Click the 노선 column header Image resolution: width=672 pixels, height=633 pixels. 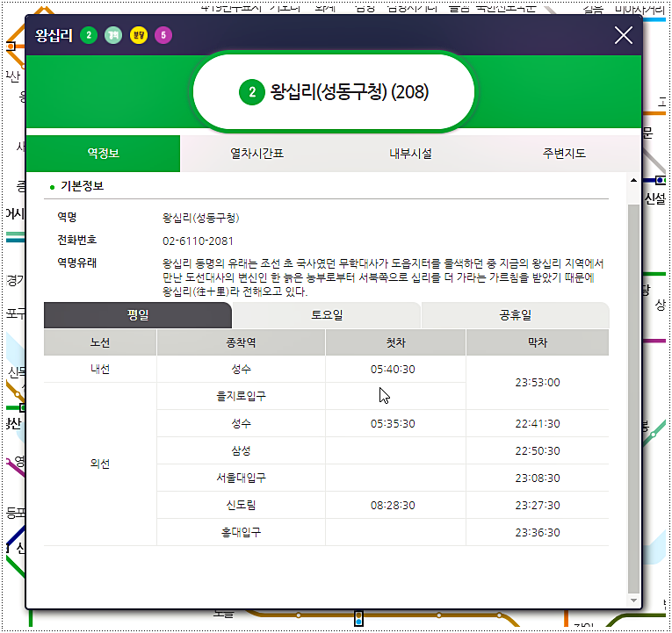click(100, 342)
